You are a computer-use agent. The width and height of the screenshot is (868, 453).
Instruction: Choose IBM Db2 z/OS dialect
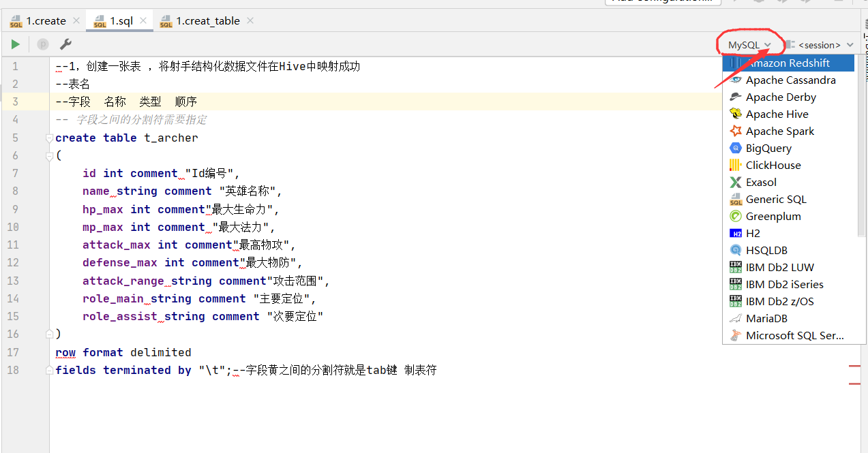coord(788,301)
